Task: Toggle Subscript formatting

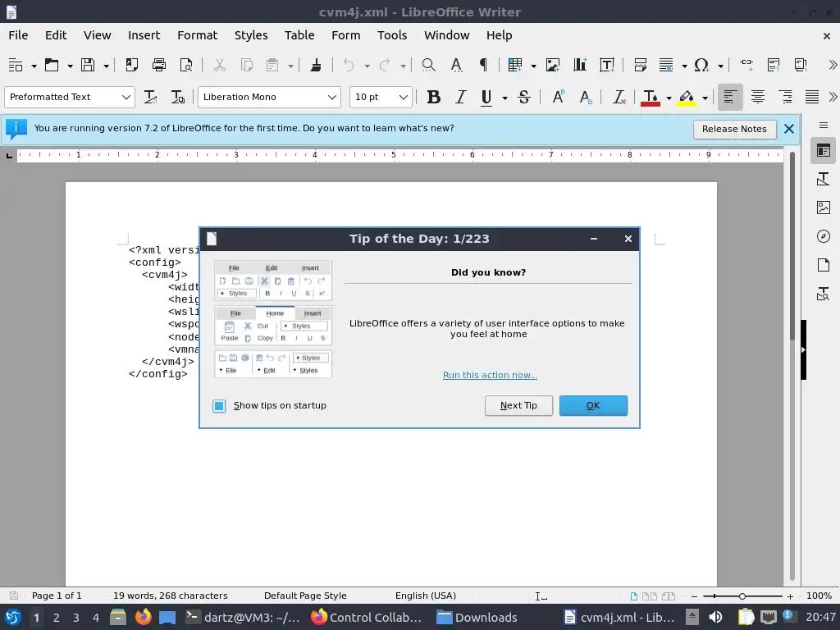Action: coord(586,97)
